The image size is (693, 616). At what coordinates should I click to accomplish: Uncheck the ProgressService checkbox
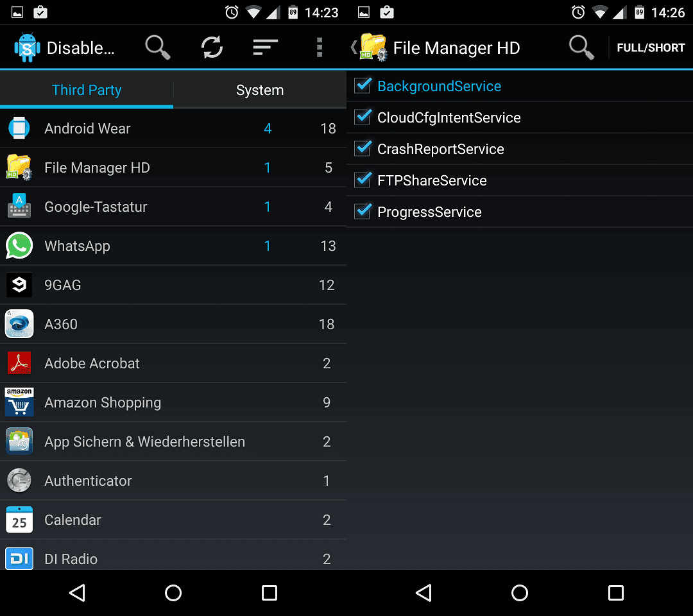[x=363, y=211]
